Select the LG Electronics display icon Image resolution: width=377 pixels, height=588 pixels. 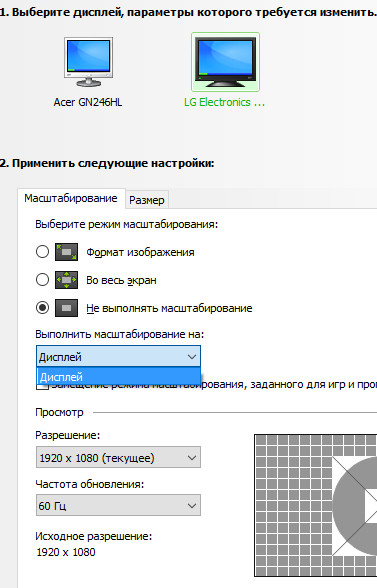coord(225,62)
